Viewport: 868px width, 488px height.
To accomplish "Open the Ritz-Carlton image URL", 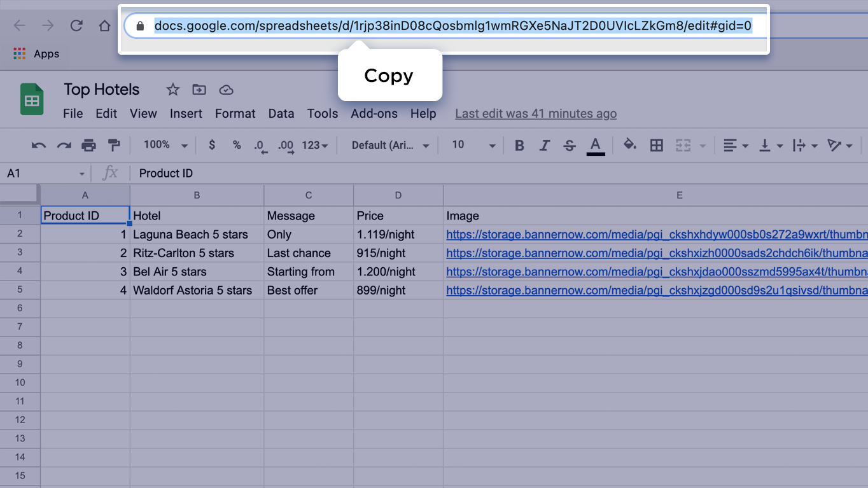I will pos(657,253).
